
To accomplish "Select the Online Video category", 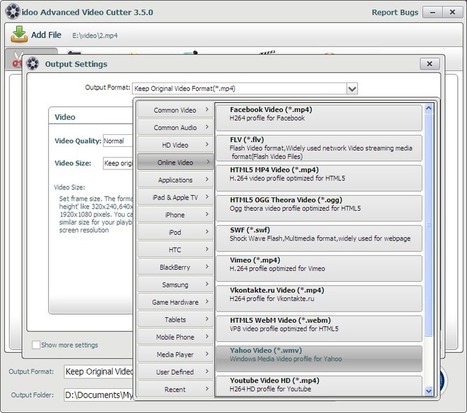I will pyautogui.click(x=175, y=162).
